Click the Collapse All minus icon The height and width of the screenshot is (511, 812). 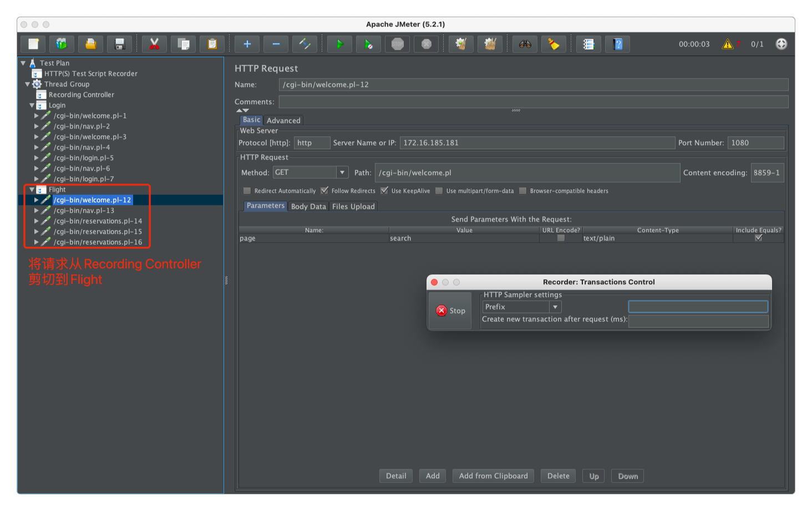(x=276, y=44)
